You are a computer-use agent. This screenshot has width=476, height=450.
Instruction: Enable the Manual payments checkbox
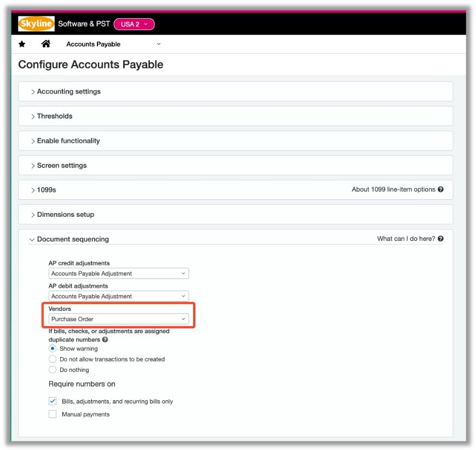[x=52, y=414]
